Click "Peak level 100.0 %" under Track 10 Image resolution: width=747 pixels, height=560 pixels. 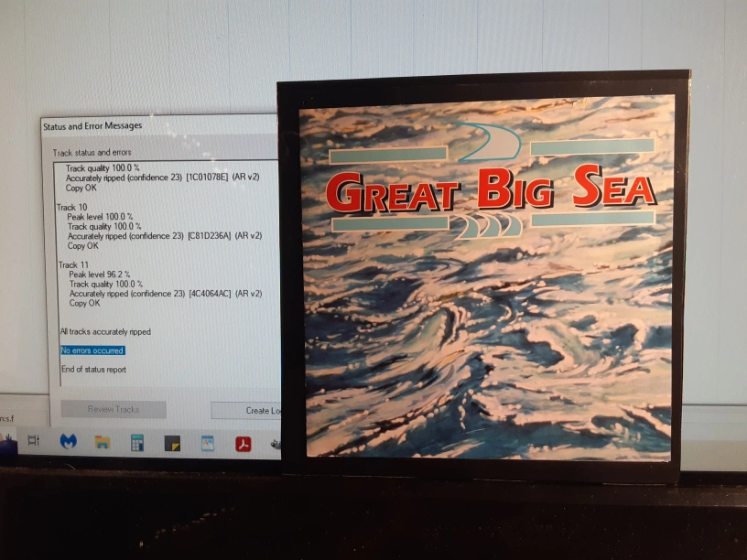100,217
